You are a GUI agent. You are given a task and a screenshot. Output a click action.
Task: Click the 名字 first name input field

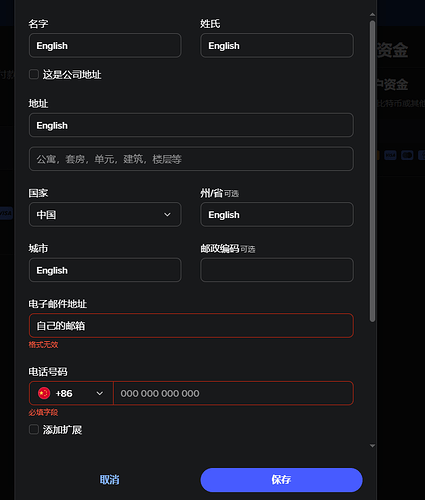click(x=105, y=45)
